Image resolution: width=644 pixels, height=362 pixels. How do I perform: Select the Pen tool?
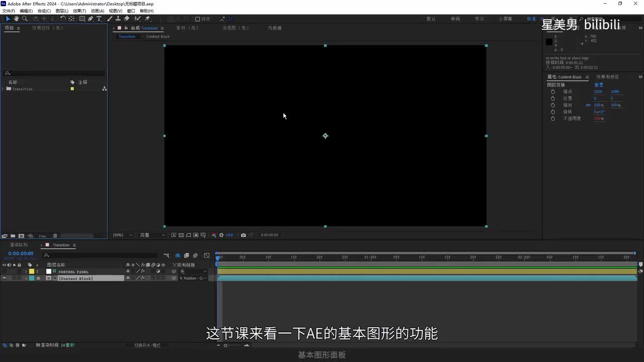coord(91,19)
